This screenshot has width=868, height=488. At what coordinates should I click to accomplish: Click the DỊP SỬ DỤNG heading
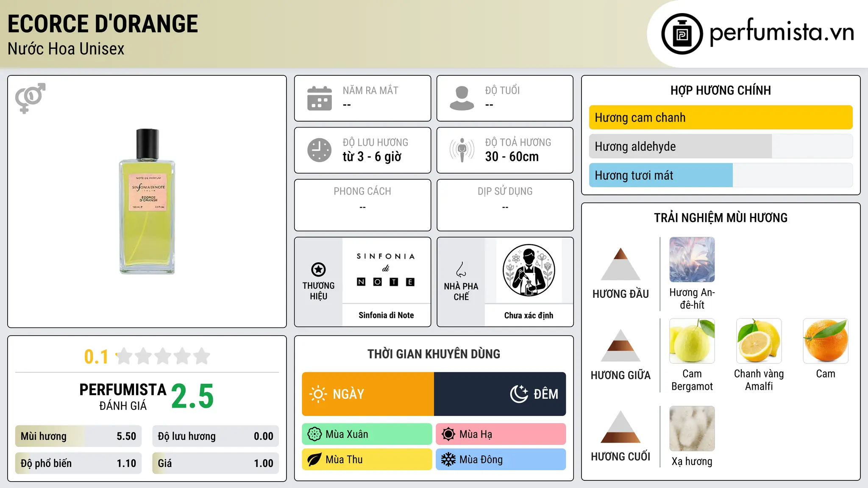505,191
